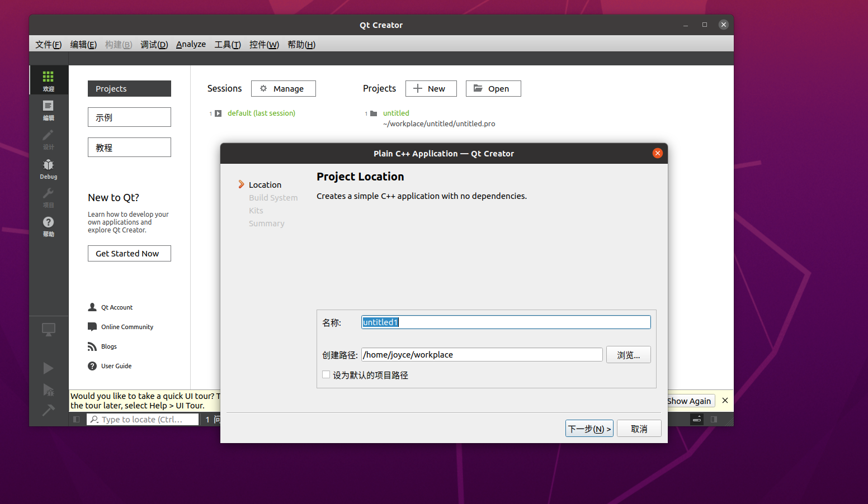Image resolution: width=868 pixels, height=504 pixels.
Task: Open the Projects (项目) mode
Action: [49, 197]
